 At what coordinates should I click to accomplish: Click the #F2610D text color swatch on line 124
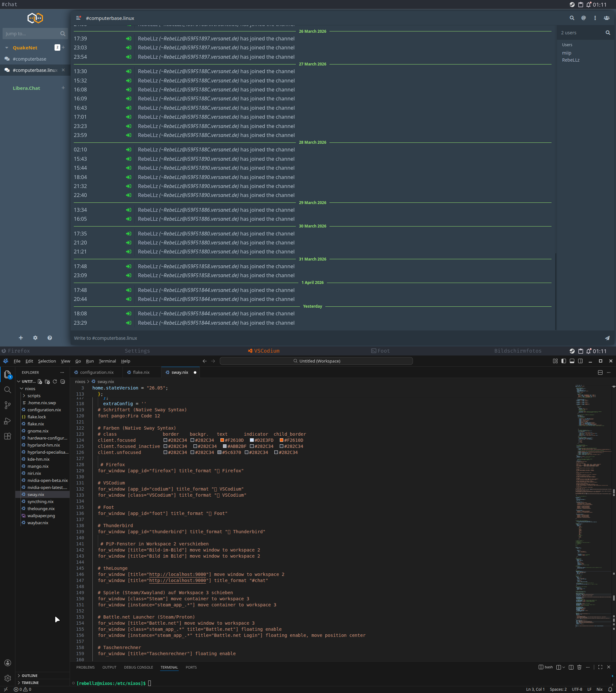[222, 440]
